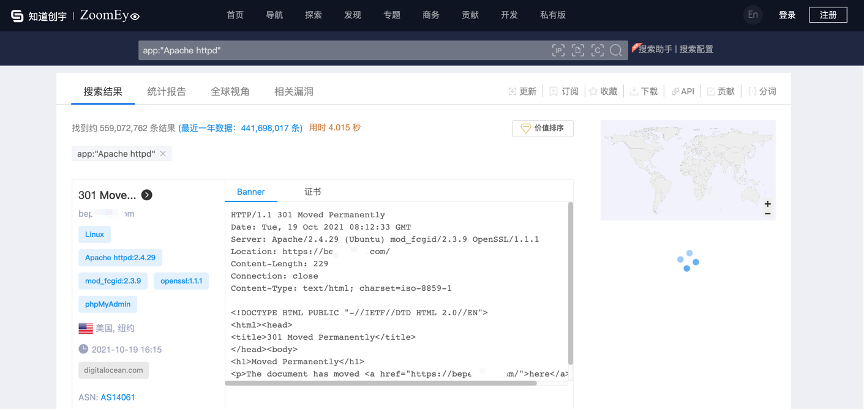The width and height of the screenshot is (864, 410).
Task: Click the 分词 braces icon
Action: (x=752, y=91)
